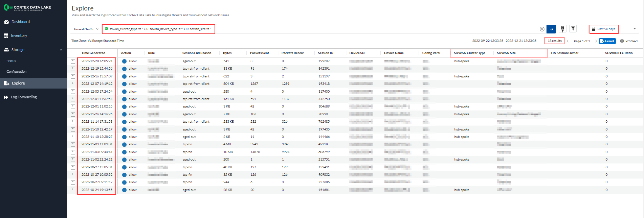The image size is (644, 218).
Task: Click the save filter icon
Action: pos(562,29)
